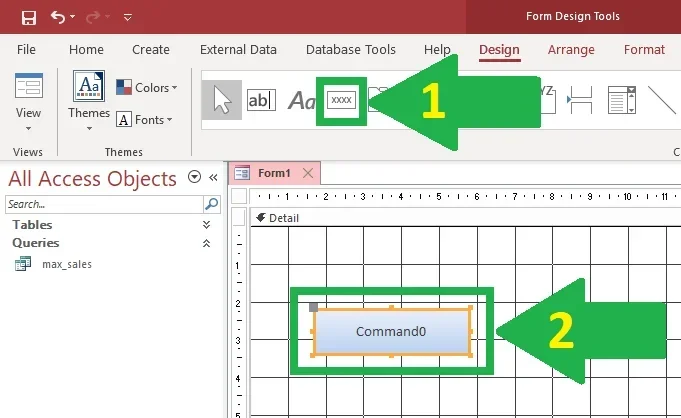The width and height of the screenshot is (681, 418).
Task: Switch to the Home ribbon tab
Action: pos(86,50)
